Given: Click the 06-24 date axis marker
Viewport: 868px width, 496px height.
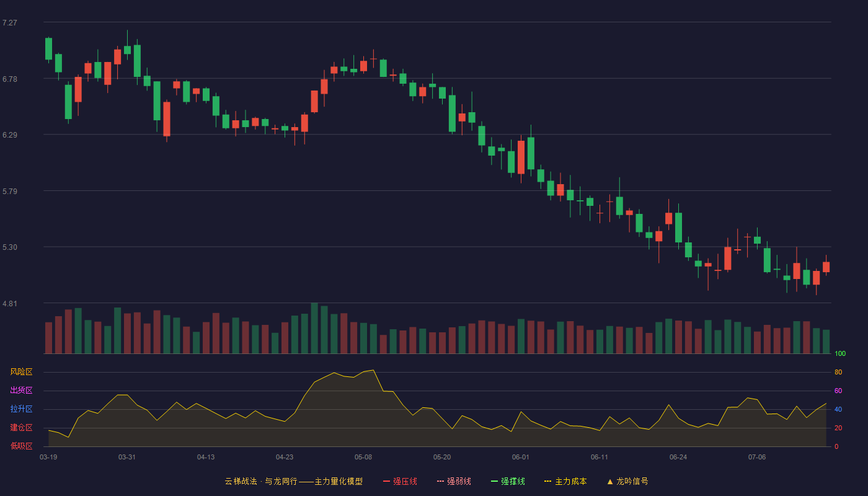Looking at the screenshot, I should click(678, 457).
